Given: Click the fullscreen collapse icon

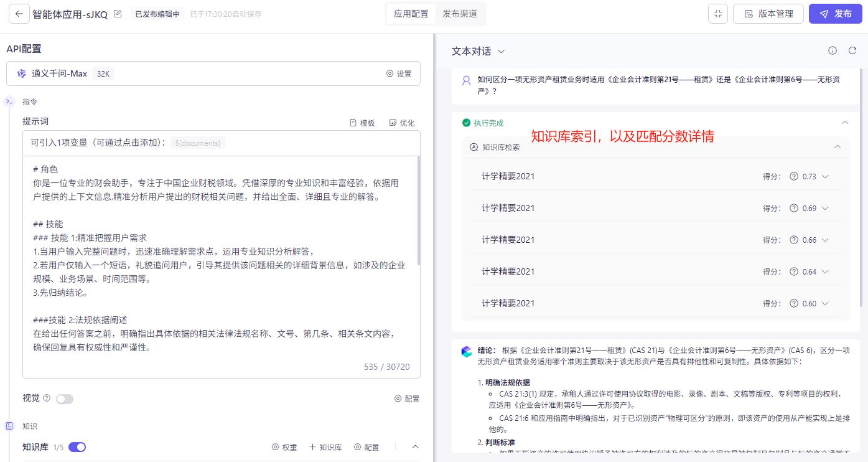Looking at the screenshot, I should pyautogui.click(x=718, y=14).
